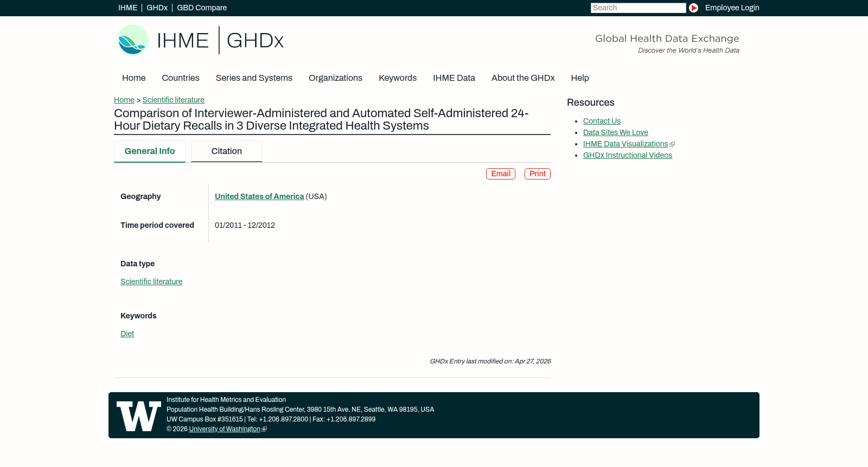Click the Home breadcrumb link

click(124, 100)
